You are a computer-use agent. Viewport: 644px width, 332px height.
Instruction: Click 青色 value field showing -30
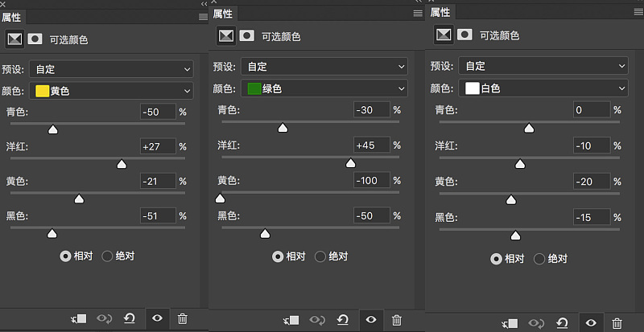pos(371,110)
